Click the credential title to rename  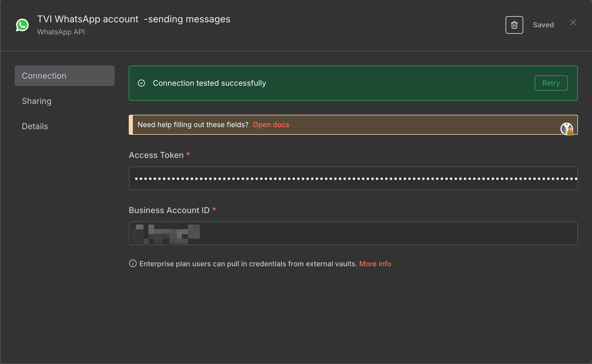(133, 19)
